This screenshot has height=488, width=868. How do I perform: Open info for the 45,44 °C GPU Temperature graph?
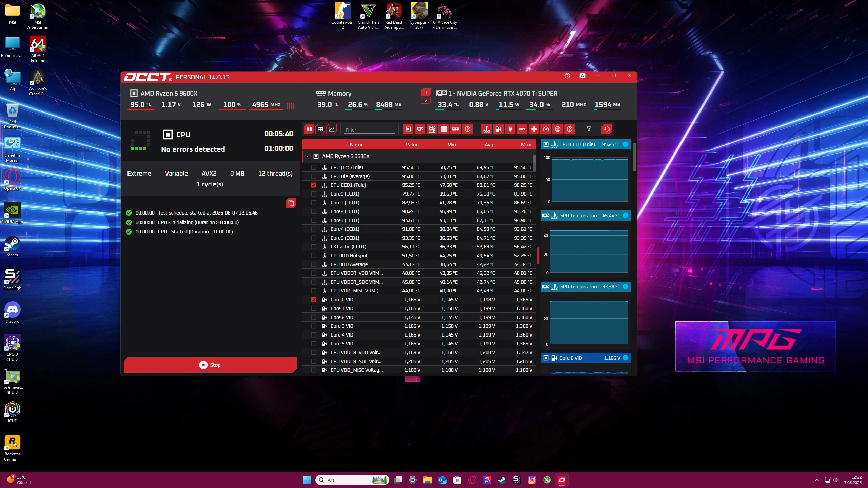point(626,216)
